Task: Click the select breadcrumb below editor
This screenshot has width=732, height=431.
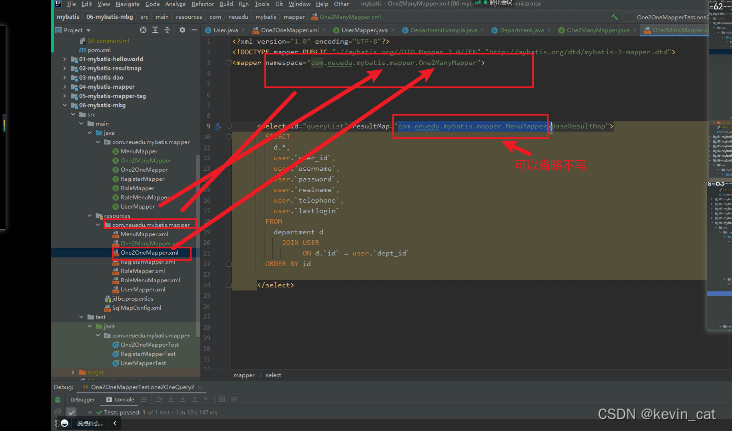Action: click(x=274, y=375)
